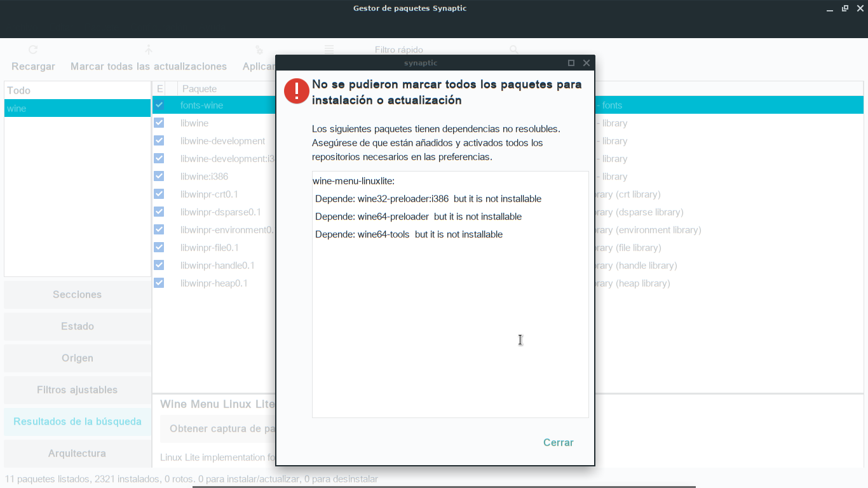
Task: Select Todo in the left filter list
Action: (x=78, y=90)
